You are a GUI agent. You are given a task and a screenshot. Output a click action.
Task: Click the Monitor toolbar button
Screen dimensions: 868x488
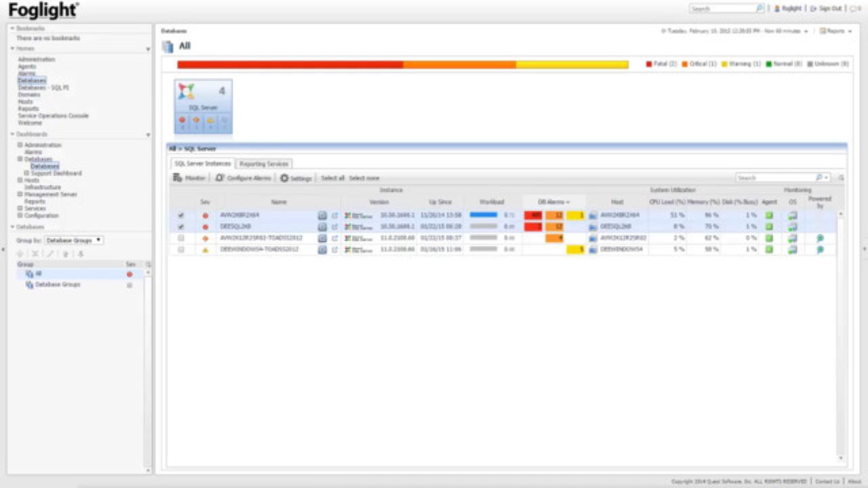[x=189, y=178]
